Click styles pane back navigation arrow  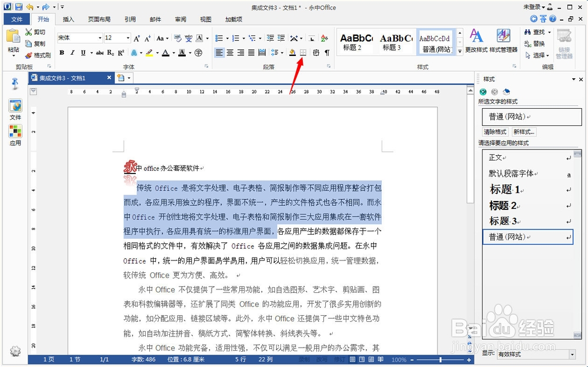(x=483, y=92)
